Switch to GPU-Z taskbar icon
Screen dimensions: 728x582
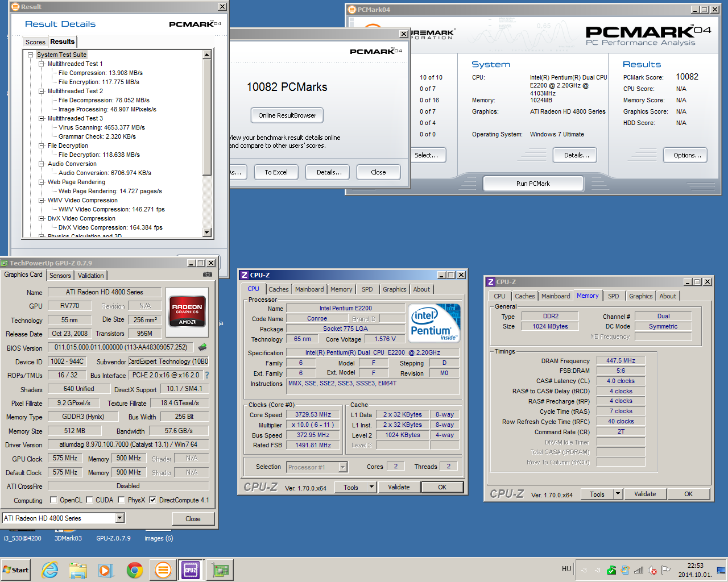pos(220,570)
